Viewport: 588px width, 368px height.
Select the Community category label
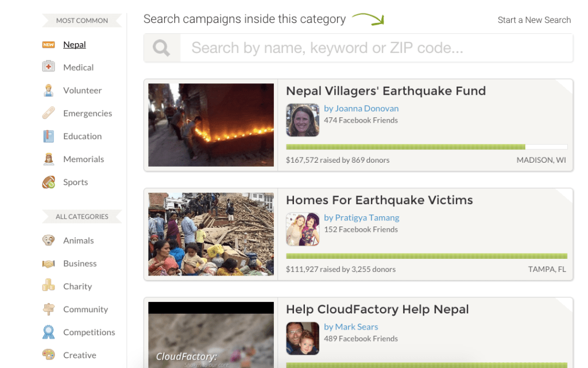tap(86, 309)
